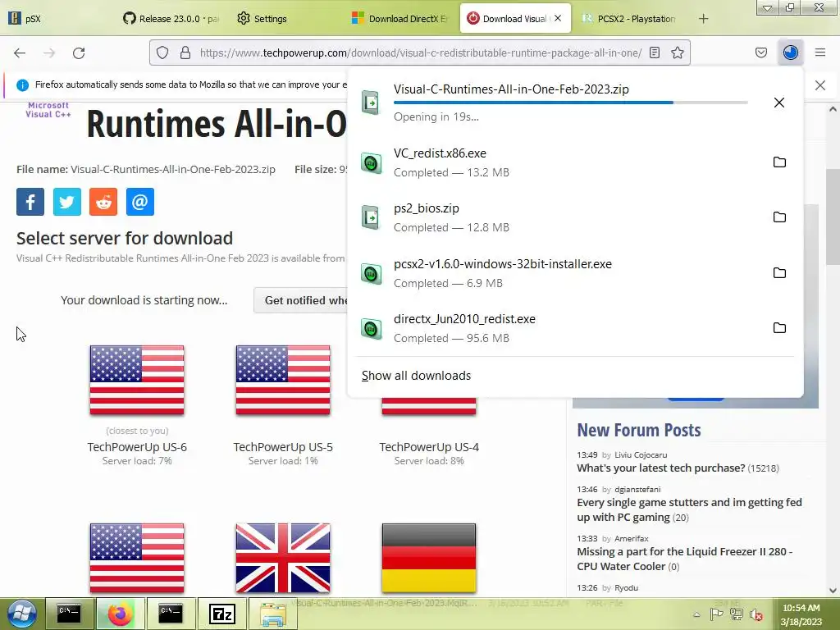The height and width of the screenshot is (630, 840).
Task: Switch to the PCSX2 - Playstation tab
Action: tap(629, 19)
